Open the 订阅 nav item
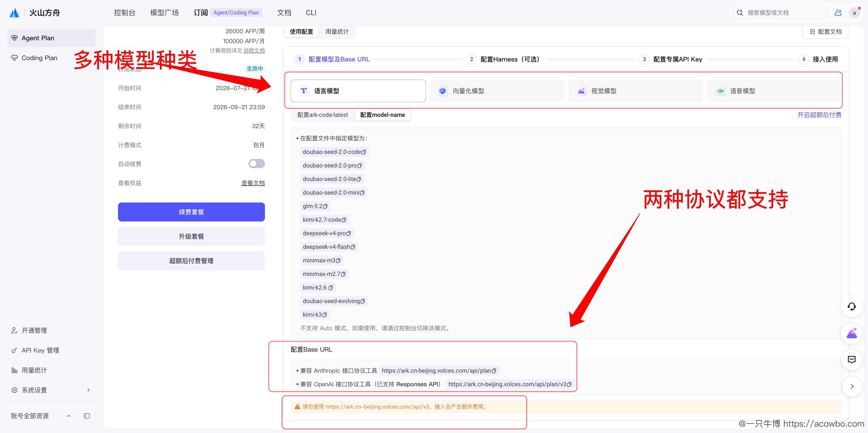The width and height of the screenshot is (868, 433). tap(200, 13)
